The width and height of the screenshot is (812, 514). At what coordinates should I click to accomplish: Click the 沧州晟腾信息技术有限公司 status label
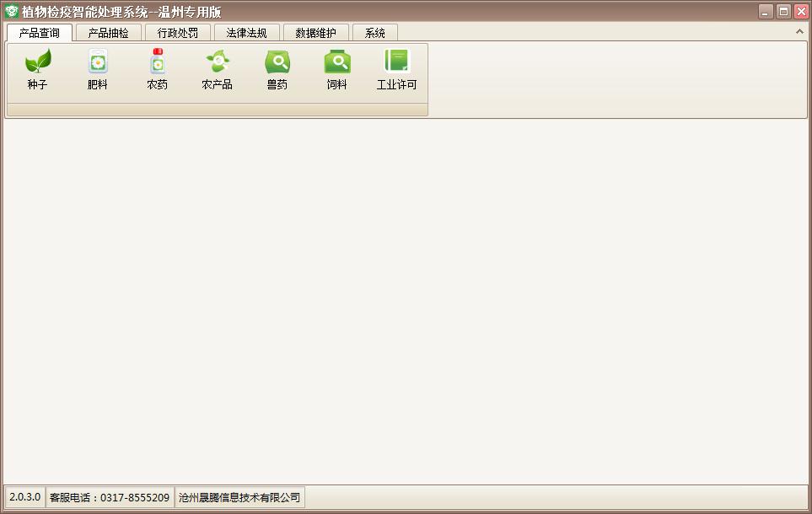coord(239,497)
